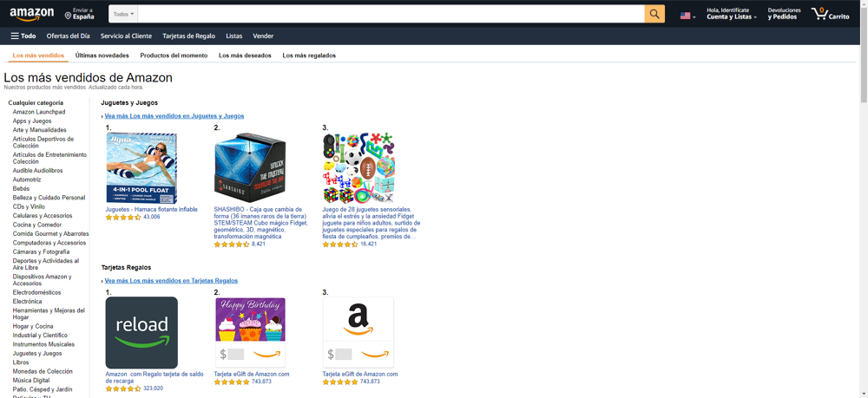Click the vertical page scrollbar
868x398 pixels.
click(x=864, y=199)
